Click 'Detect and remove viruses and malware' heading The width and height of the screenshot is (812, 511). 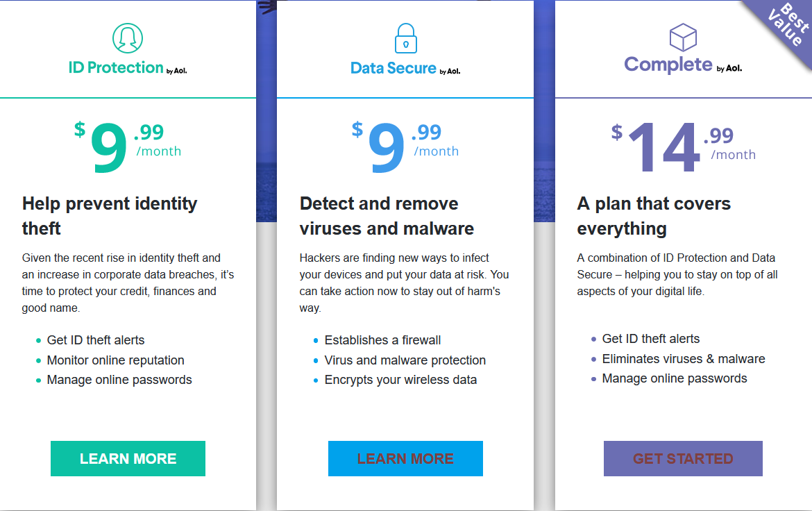pos(387,216)
